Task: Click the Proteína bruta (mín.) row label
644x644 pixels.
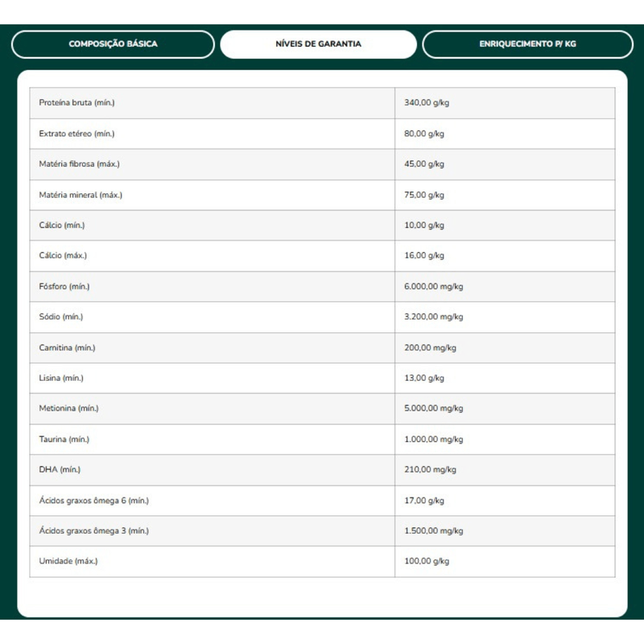Action: click(x=76, y=103)
